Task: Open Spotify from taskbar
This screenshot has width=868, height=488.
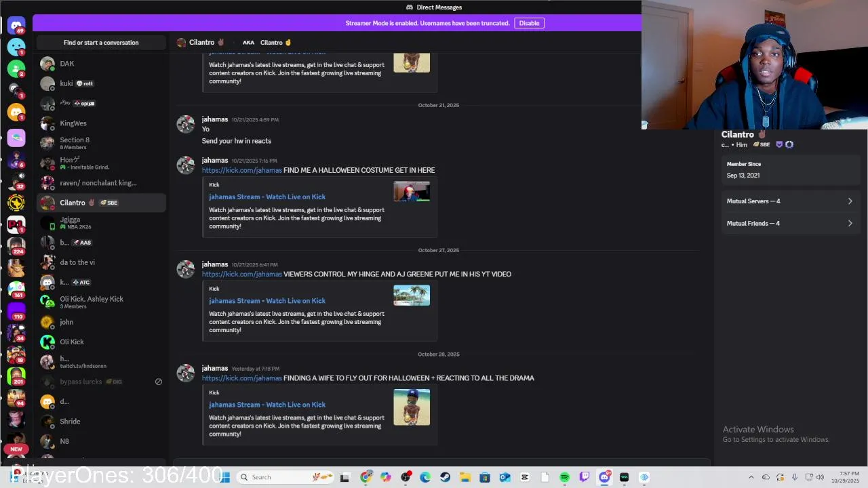Action: [x=564, y=477]
